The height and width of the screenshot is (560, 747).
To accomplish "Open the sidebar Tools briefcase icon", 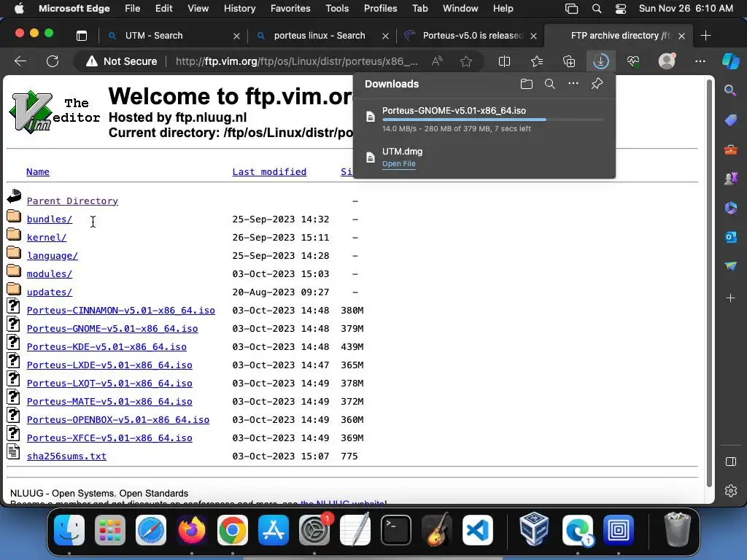I will (730, 150).
